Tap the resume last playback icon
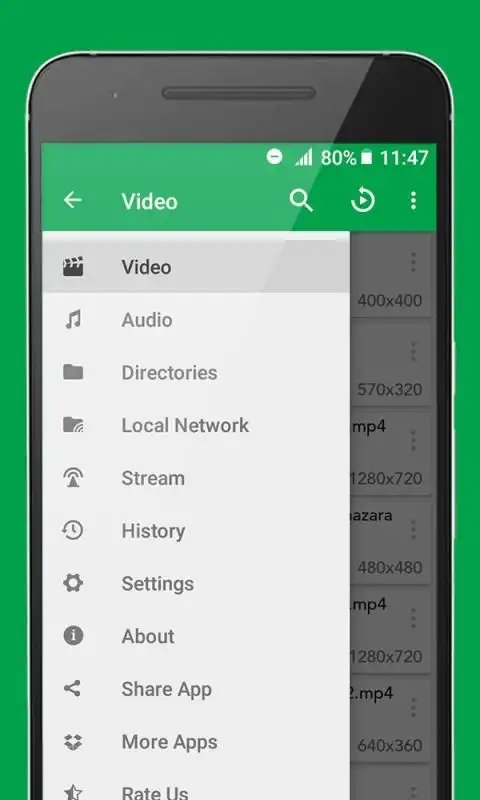The image size is (480, 800). 363,201
